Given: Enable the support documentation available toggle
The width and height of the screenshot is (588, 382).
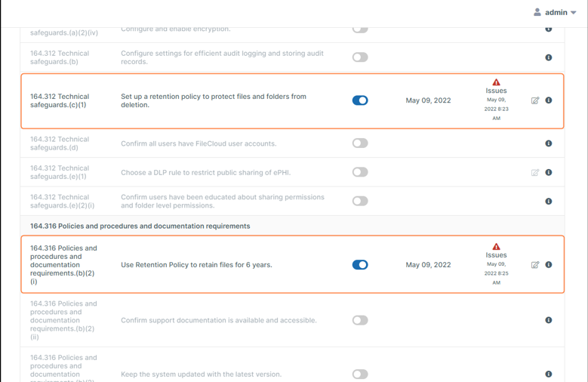Looking at the screenshot, I should coord(360,320).
